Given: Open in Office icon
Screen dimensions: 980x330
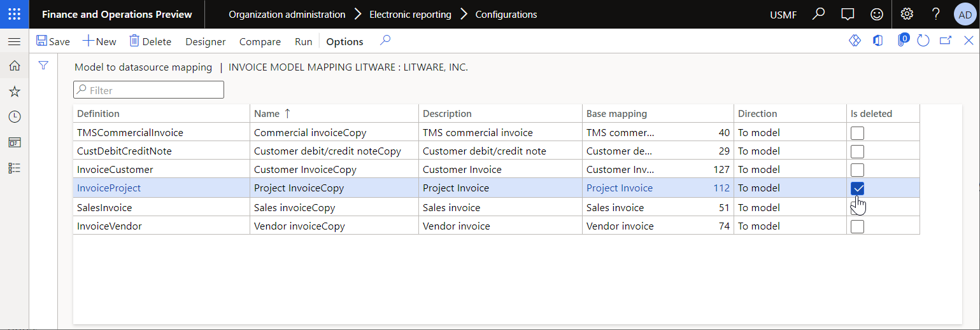Looking at the screenshot, I should pos(877,41).
